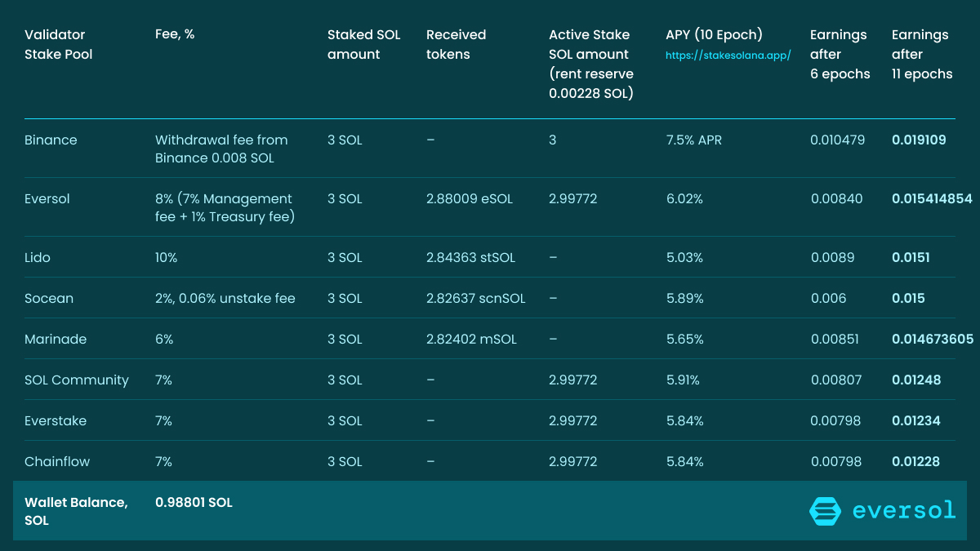The image size is (980, 551).
Task: Click 2.84363 stSOL received tokens
Action: point(471,258)
